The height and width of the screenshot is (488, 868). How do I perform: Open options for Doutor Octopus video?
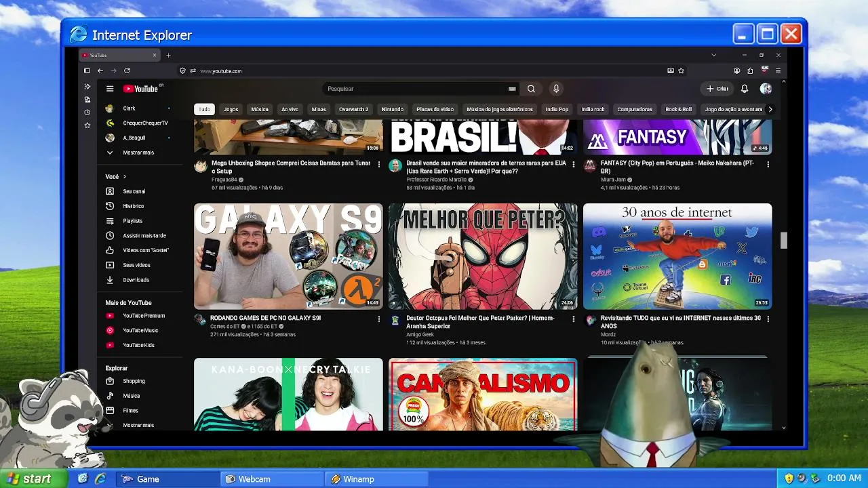click(574, 319)
